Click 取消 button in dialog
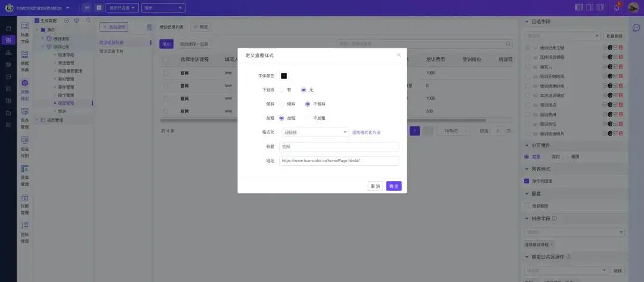This screenshot has width=644, height=282. tap(376, 186)
